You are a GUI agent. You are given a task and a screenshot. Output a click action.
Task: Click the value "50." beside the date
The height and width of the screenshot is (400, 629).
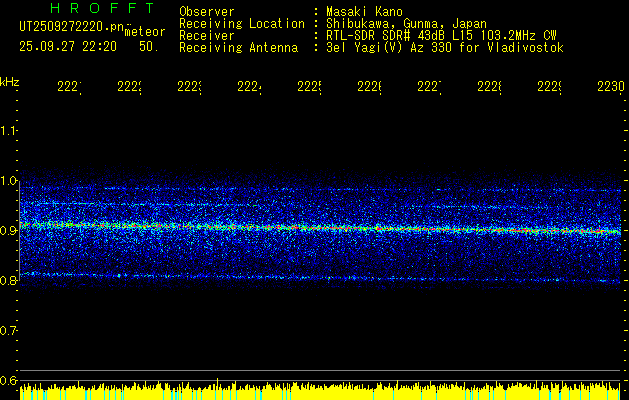point(149,47)
